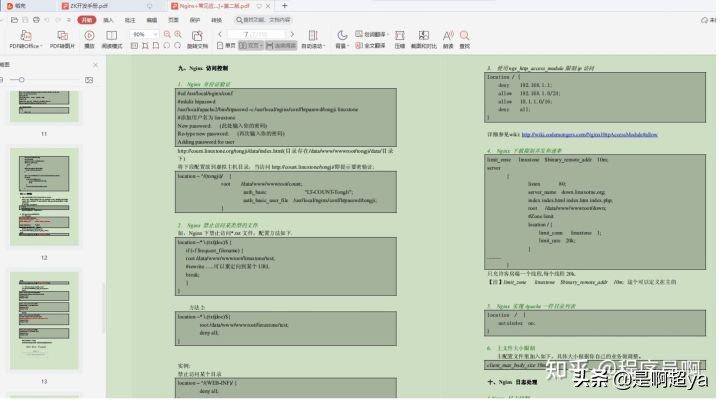
Task: Select the Protect ribbon tab
Action: 195,20
